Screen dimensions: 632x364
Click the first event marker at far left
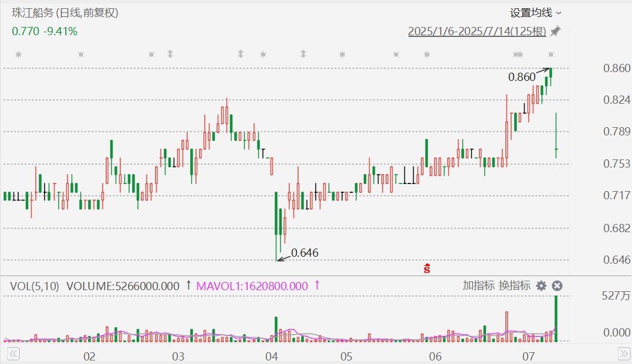[18, 55]
